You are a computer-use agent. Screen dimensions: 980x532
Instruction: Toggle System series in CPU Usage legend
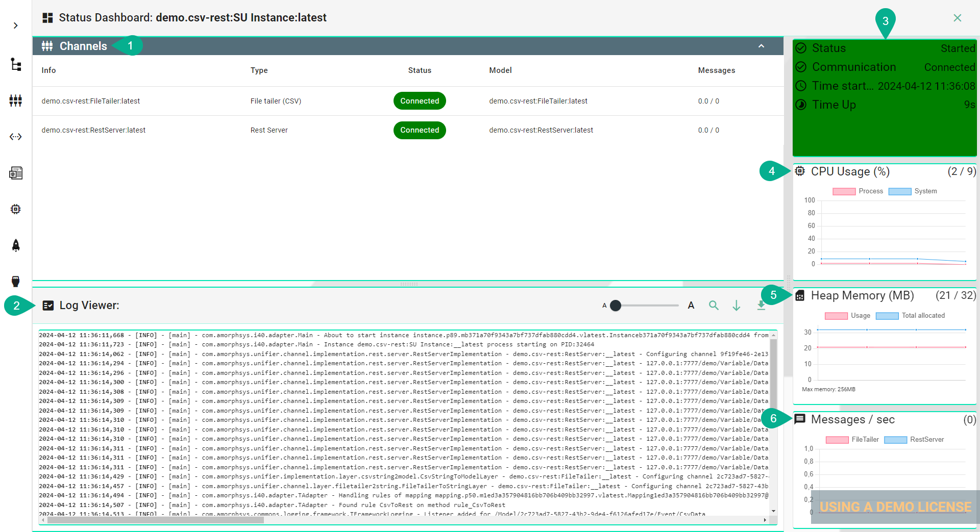pos(913,191)
